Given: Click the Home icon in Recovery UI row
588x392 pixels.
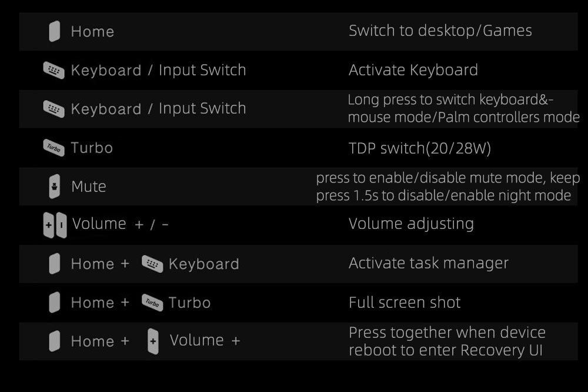Looking at the screenshot, I should pyautogui.click(x=54, y=341).
